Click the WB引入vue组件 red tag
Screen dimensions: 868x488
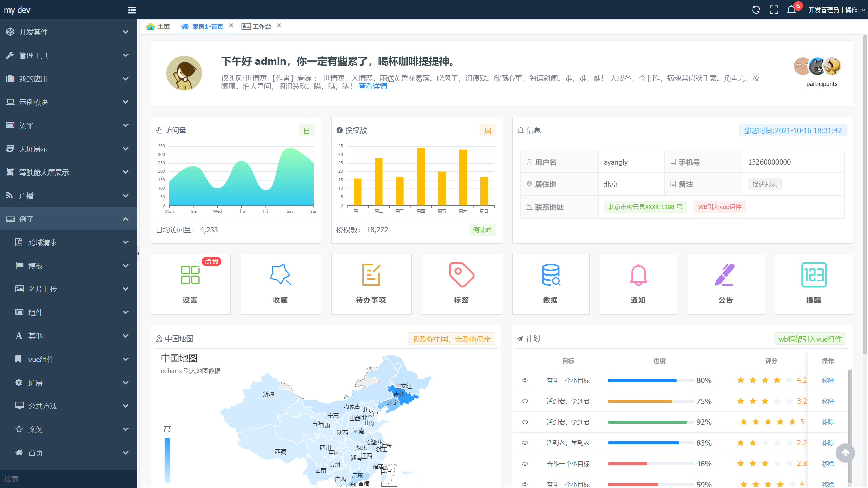click(x=719, y=207)
